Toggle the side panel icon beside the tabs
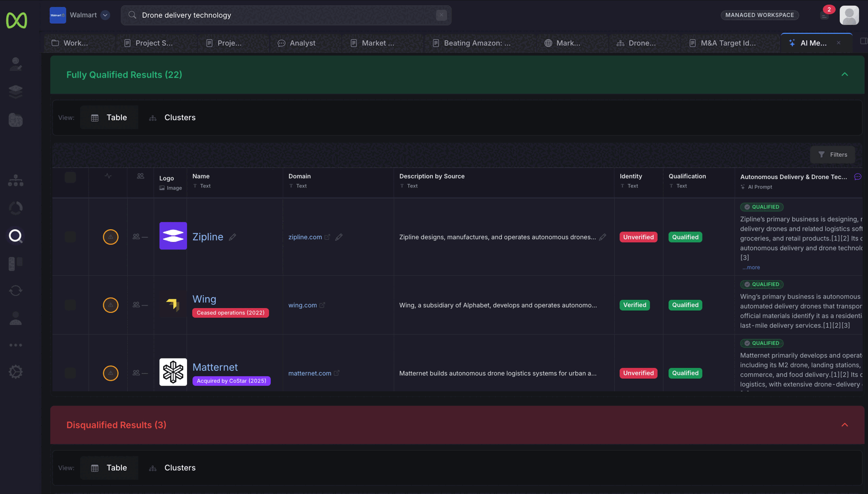Image resolution: width=868 pixels, height=494 pixels. click(x=863, y=41)
